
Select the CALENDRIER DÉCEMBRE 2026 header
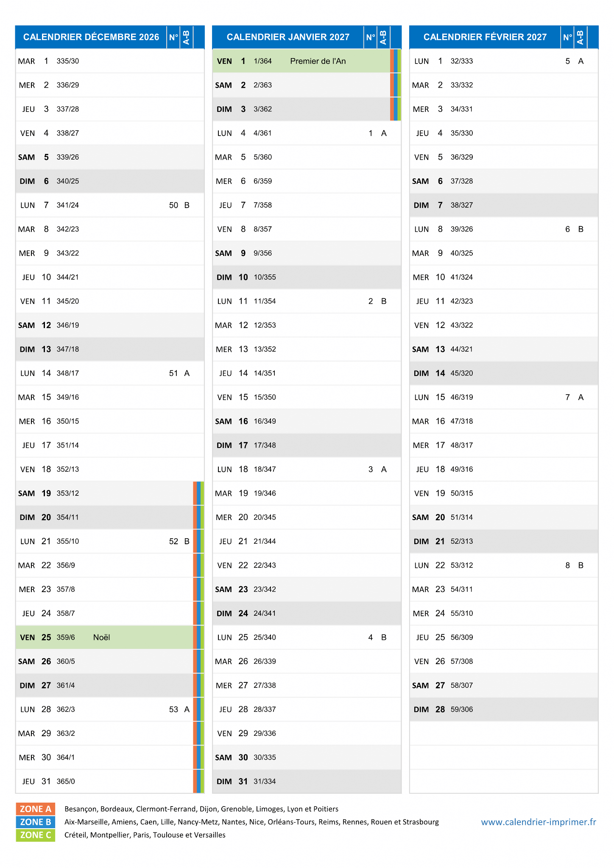91,37
